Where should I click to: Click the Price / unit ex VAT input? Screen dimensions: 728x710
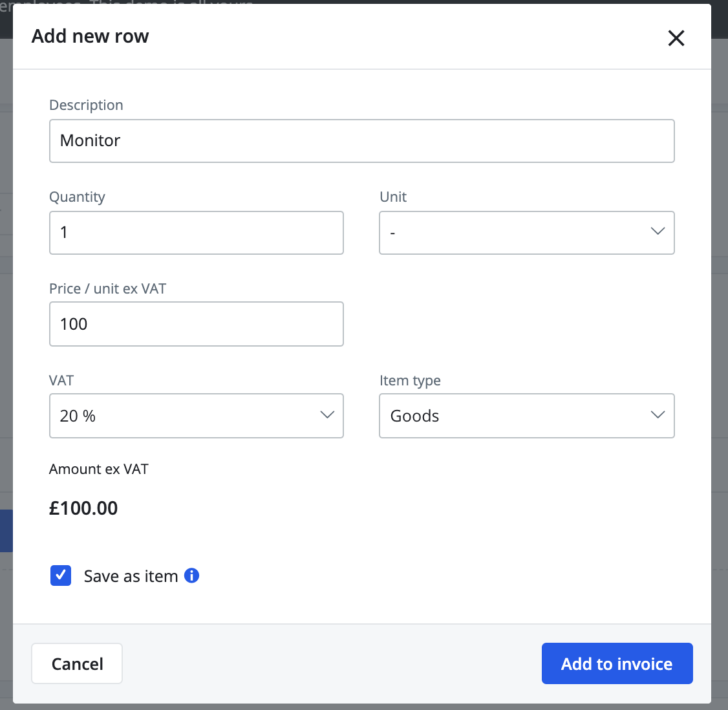click(196, 323)
